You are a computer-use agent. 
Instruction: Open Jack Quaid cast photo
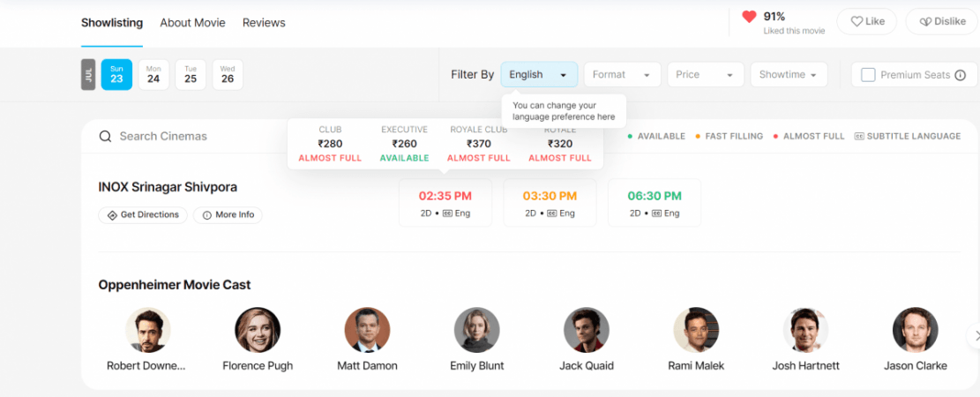click(x=587, y=329)
